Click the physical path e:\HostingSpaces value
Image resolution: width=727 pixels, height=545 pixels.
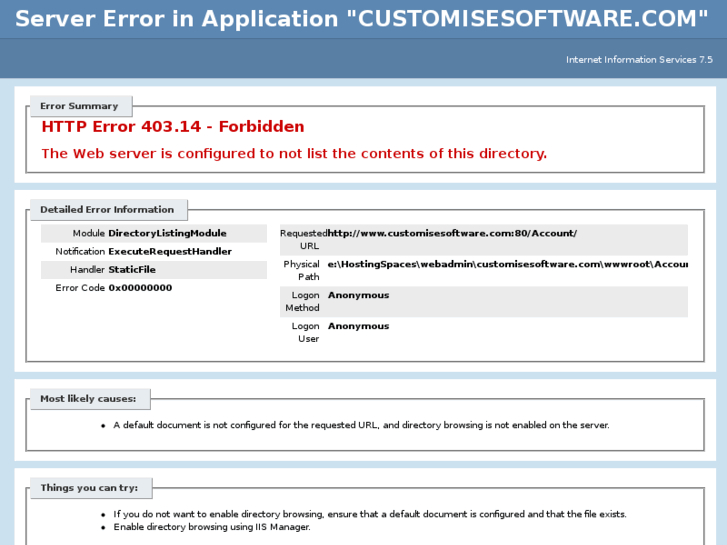pyautogui.click(x=507, y=264)
